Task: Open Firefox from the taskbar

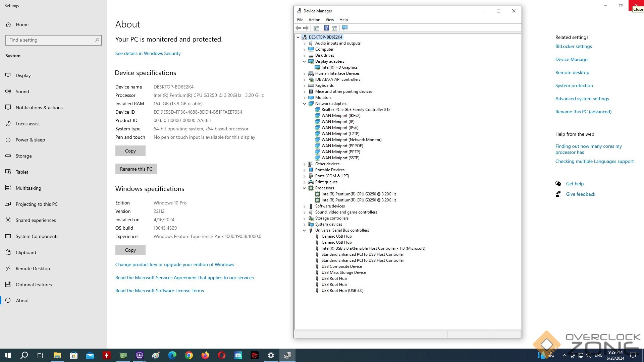Action: click(205, 355)
